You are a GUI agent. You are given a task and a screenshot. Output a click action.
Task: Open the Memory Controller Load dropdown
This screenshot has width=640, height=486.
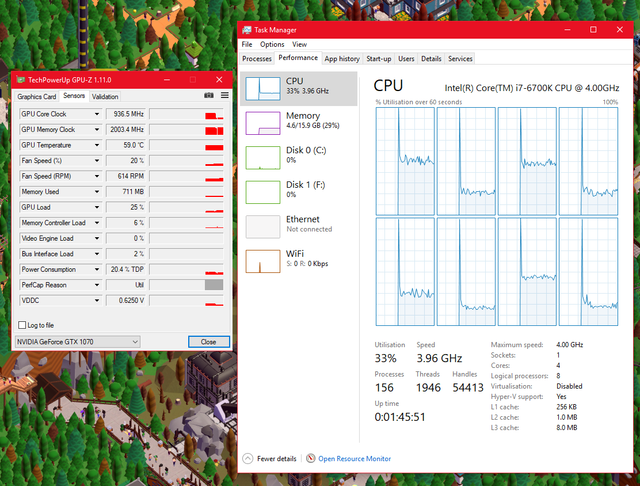(x=97, y=222)
